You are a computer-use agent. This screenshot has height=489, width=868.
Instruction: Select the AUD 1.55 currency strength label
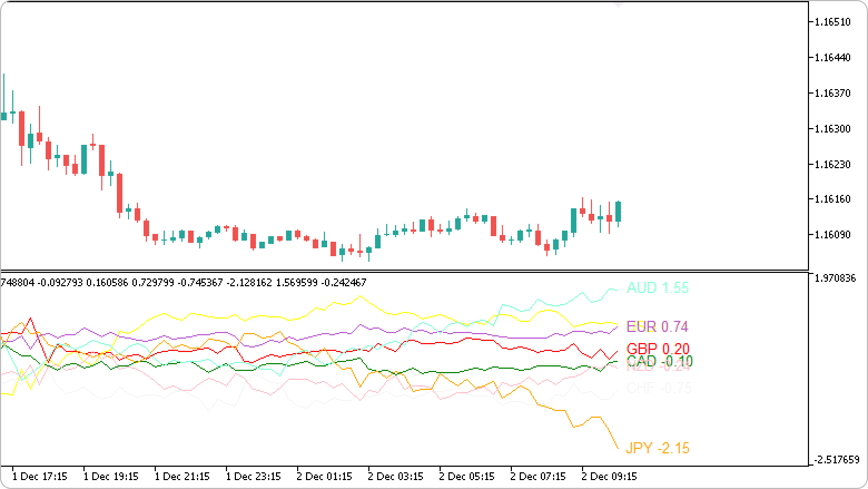click(x=658, y=288)
